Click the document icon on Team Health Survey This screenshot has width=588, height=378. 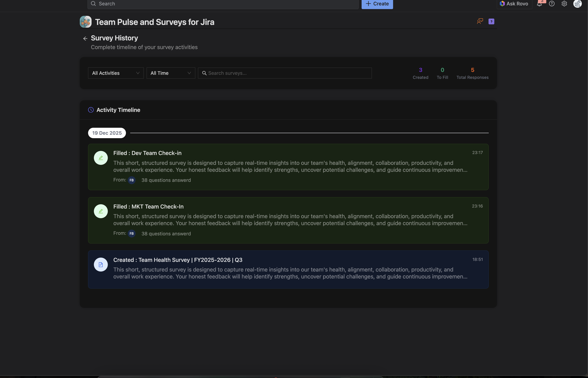(101, 265)
